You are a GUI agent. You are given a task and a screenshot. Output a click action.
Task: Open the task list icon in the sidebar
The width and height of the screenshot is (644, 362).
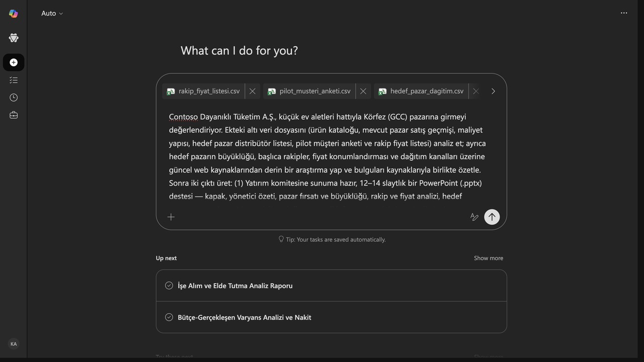click(x=14, y=80)
